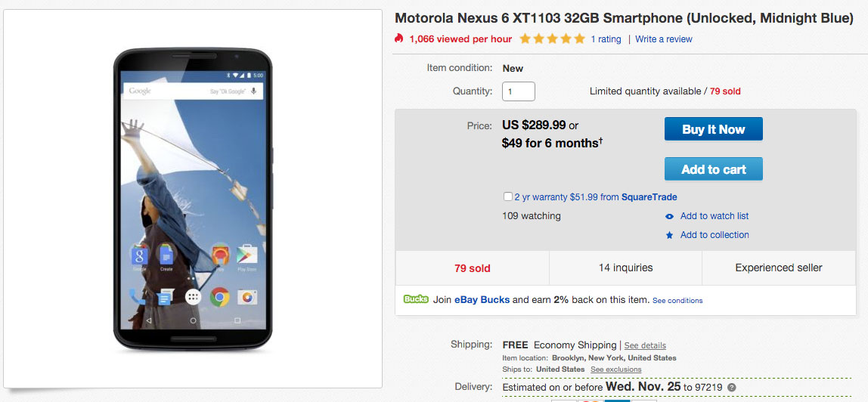Image resolution: width=868 pixels, height=402 pixels.
Task: Click the 14 inquiries cell
Action: click(x=625, y=267)
